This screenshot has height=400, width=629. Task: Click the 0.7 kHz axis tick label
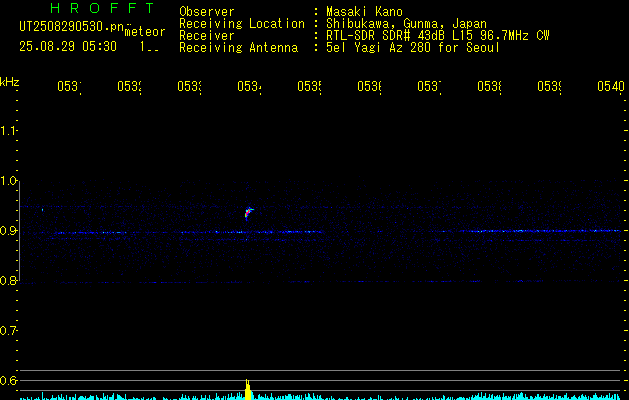tap(8, 331)
